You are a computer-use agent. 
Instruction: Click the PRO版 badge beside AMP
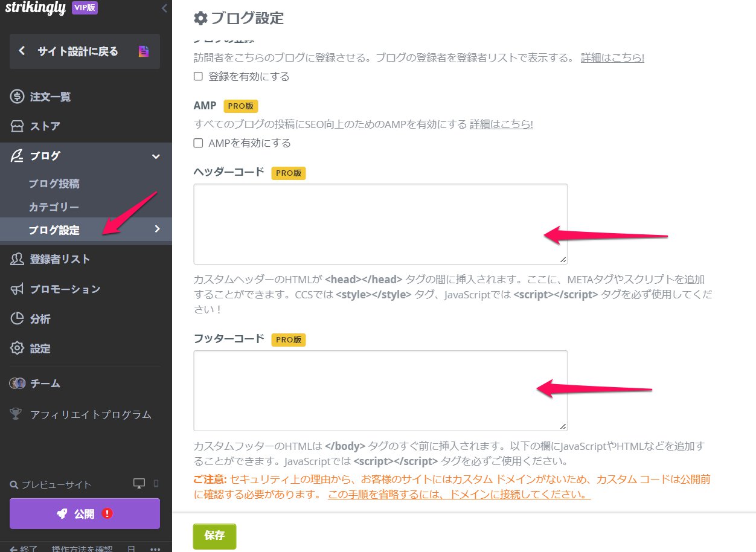241,106
